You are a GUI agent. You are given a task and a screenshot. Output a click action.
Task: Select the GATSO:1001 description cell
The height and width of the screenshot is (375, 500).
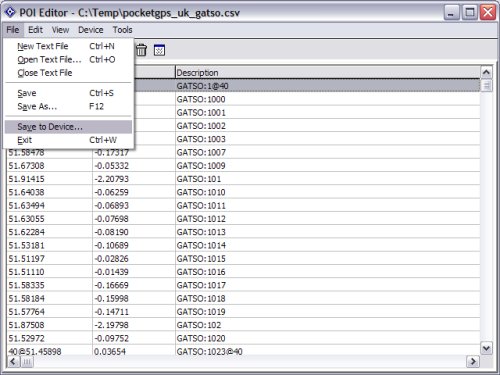tap(328, 112)
